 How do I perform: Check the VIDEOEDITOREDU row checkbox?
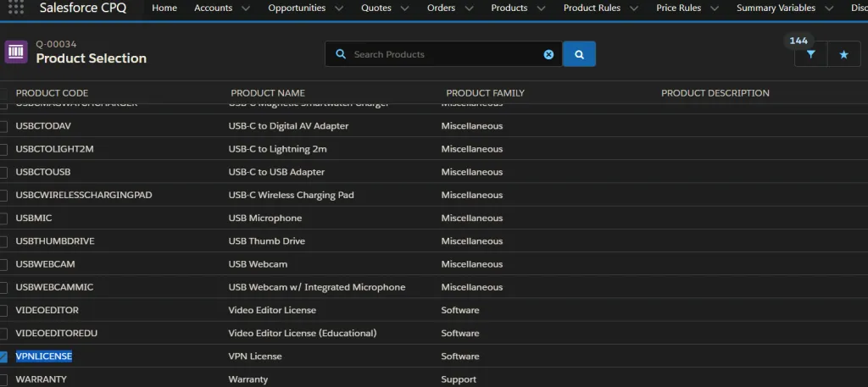click(3, 334)
